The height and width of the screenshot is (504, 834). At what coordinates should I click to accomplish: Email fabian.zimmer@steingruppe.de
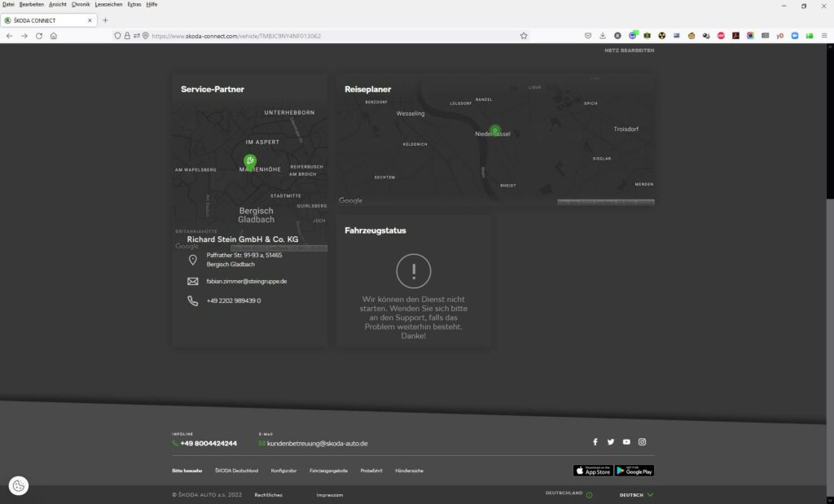246,281
